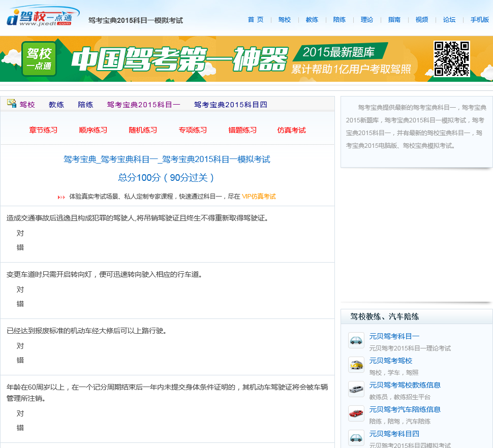Answer 对 for 交通事故后逃逸 question
The width and height of the screenshot is (493, 448).
click(20, 233)
